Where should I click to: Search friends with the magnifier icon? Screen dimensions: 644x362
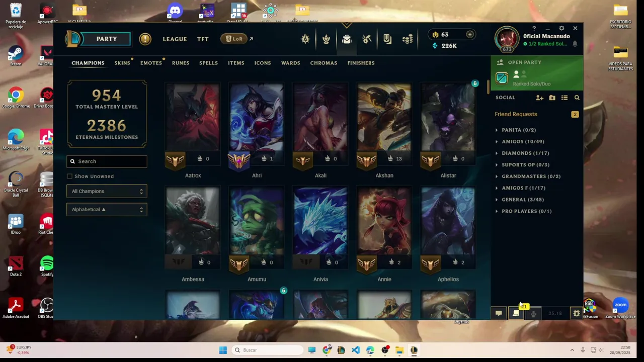[577, 98]
